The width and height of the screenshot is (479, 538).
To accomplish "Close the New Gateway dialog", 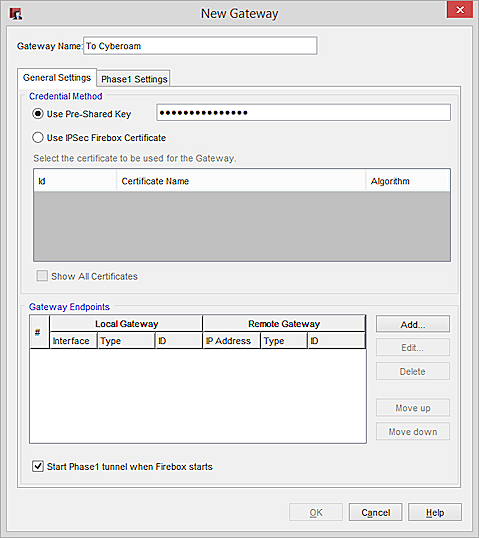I will pyautogui.click(x=460, y=10).
